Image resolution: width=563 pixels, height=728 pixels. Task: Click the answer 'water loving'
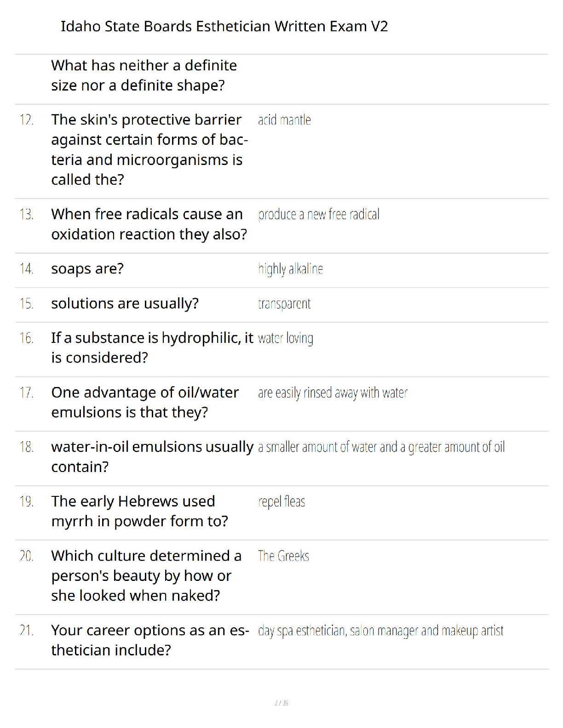pyautogui.click(x=286, y=338)
